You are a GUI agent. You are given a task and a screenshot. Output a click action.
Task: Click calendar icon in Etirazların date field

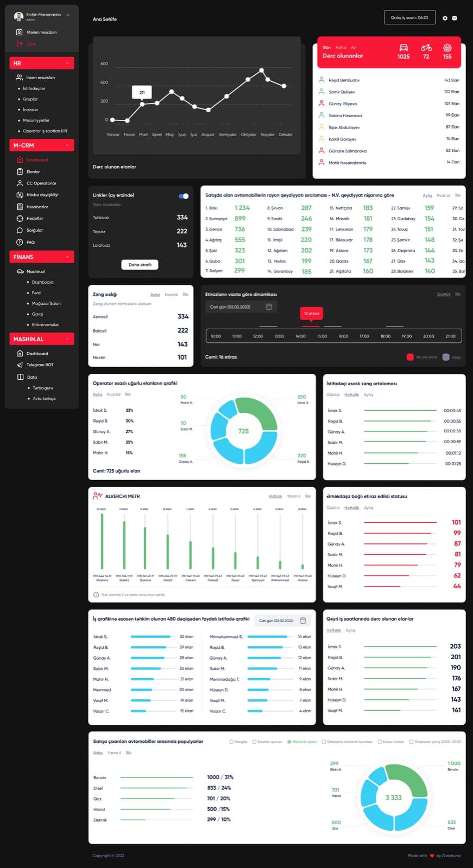click(269, 307)
